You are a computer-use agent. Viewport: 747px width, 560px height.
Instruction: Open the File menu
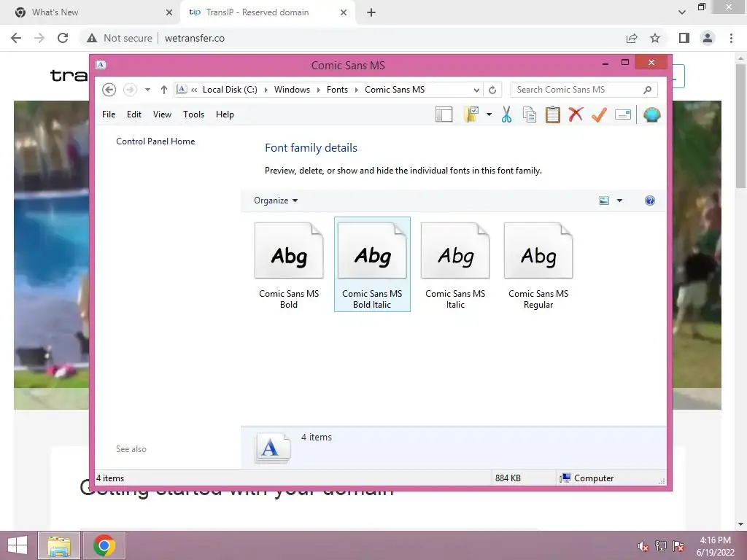tap(109, 114)
